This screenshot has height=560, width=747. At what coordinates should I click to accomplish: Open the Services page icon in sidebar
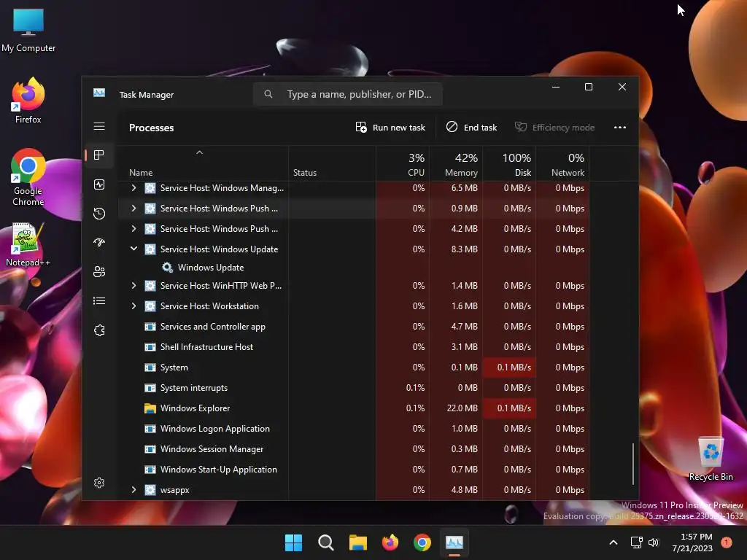point(99,330)
